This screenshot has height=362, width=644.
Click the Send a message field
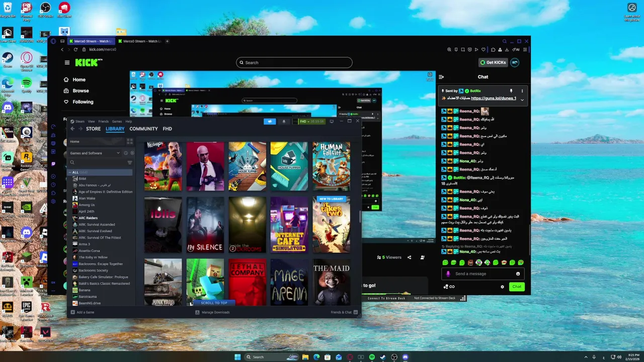pos(484,274)
